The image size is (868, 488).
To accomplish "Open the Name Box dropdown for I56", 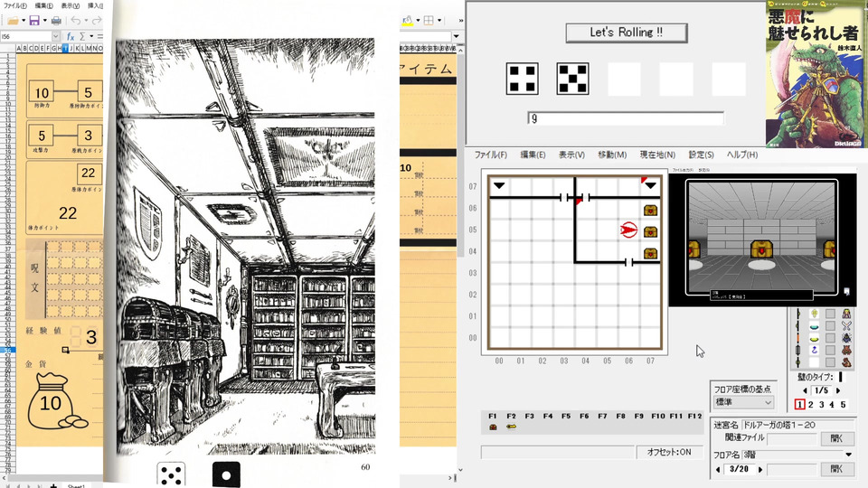I will [x=56, y=36].
